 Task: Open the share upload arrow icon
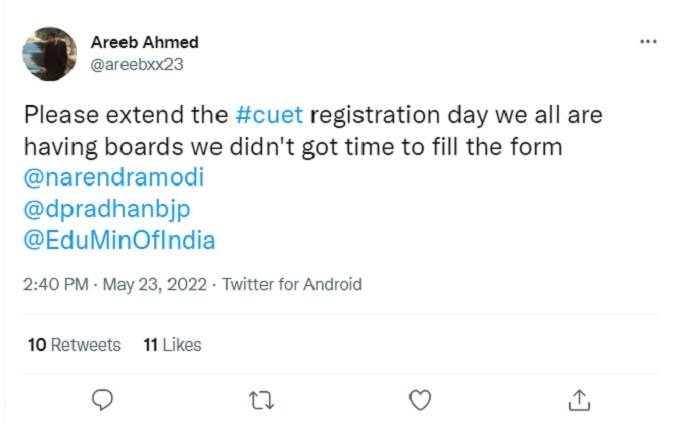pyautogui.click(x=578, y=399)
